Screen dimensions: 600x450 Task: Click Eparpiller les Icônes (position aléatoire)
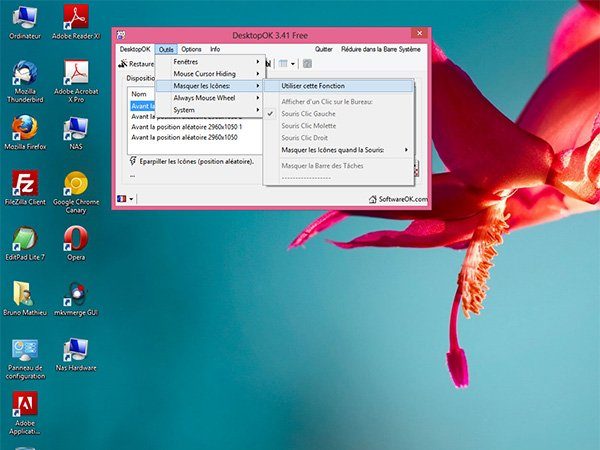(197, 161)
